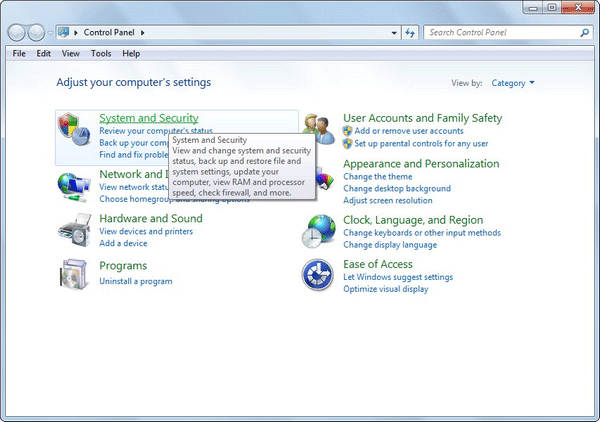Open the Programs heading link

tap(123, 266)
